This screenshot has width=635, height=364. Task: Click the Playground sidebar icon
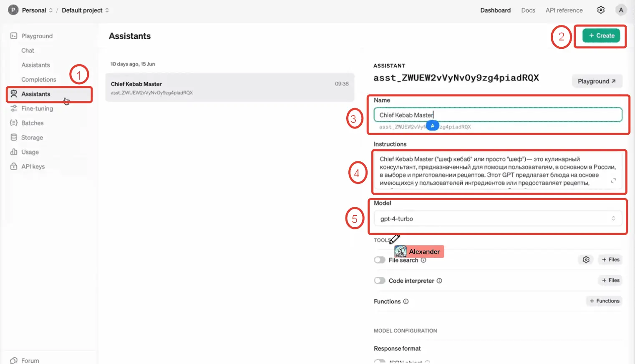click(14, 36)
